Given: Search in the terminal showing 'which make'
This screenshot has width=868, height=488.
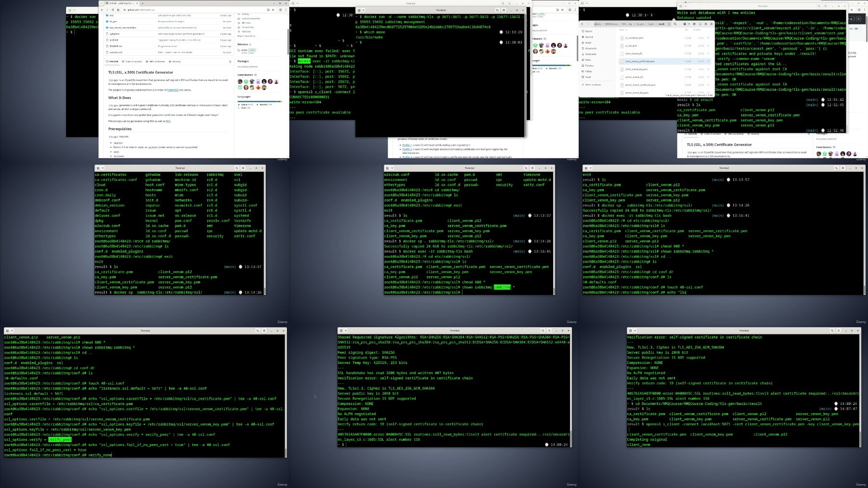Looking at the screenshot, I should pyautogui.click(x=497, y=10).
